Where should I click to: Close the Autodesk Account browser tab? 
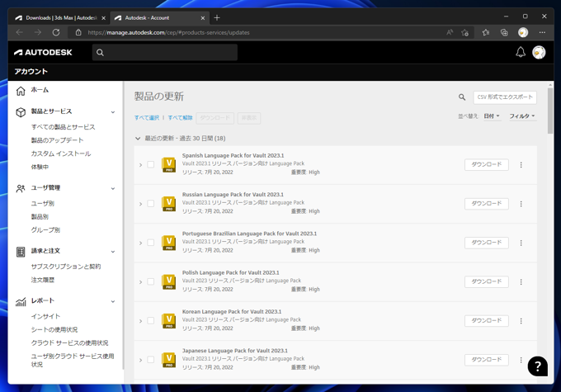[x=203, y=18]
